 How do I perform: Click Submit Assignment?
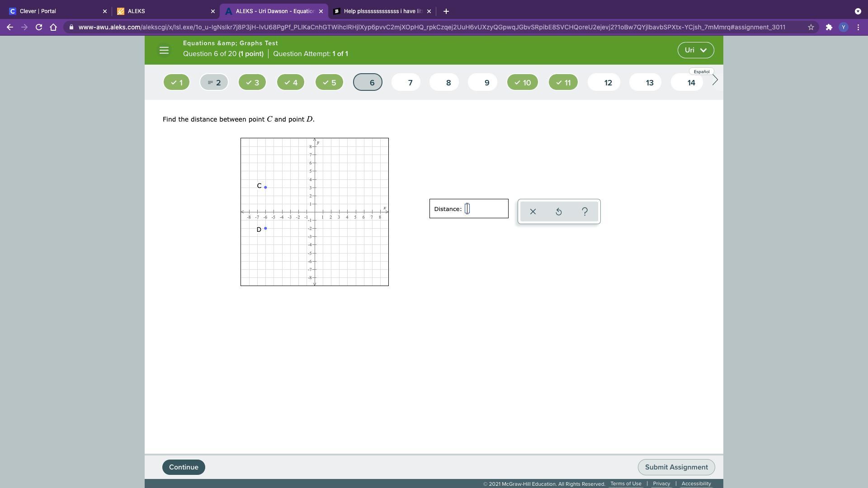tap(676, 467)
